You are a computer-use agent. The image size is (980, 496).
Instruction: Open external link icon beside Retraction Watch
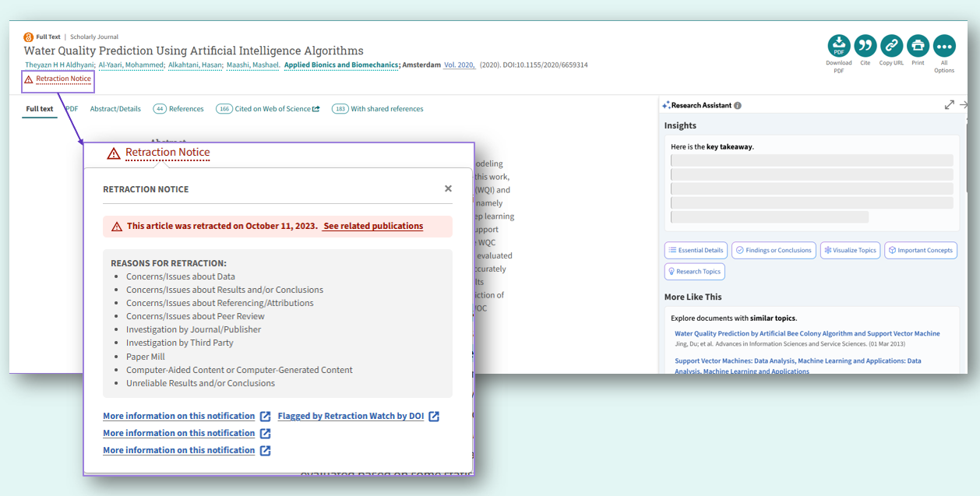[434, 416]
